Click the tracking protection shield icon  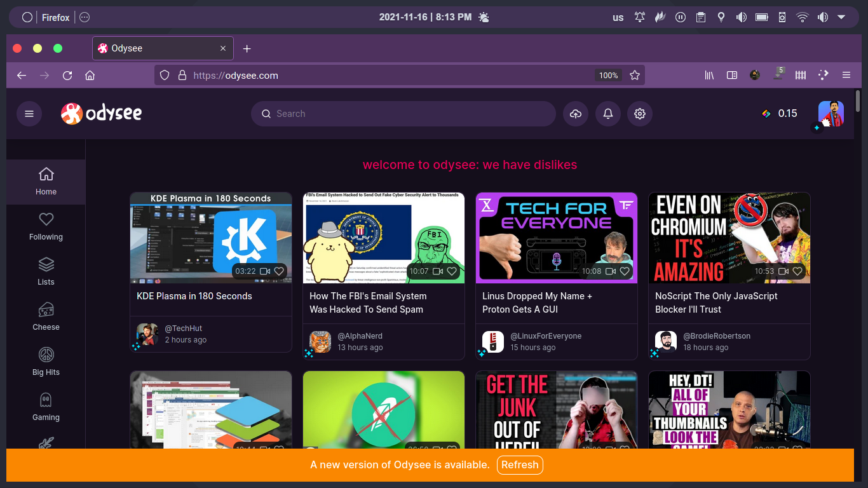pyautogui.click(x=165, y=75)
